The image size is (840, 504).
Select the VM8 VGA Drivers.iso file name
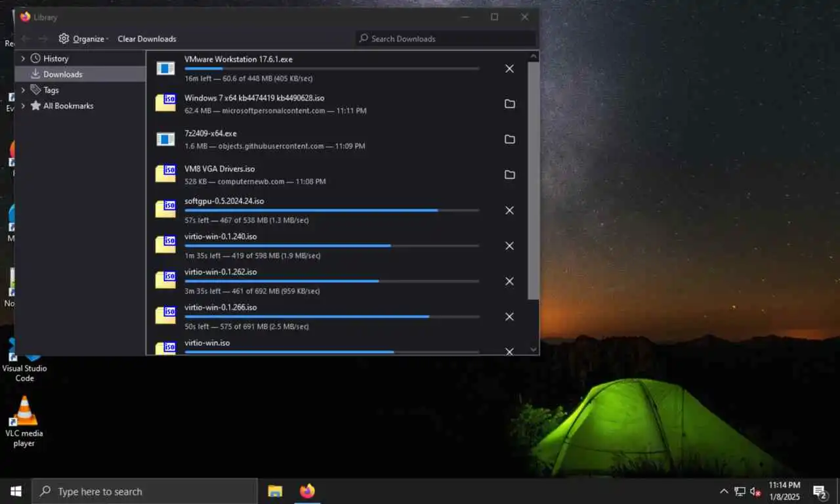point(219,169)
